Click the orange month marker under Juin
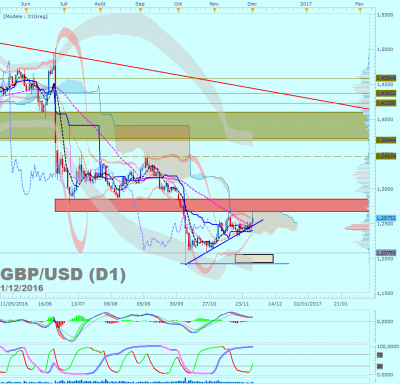Image resolution: width=400 pixels, height=384 pixels. [26, 10]
